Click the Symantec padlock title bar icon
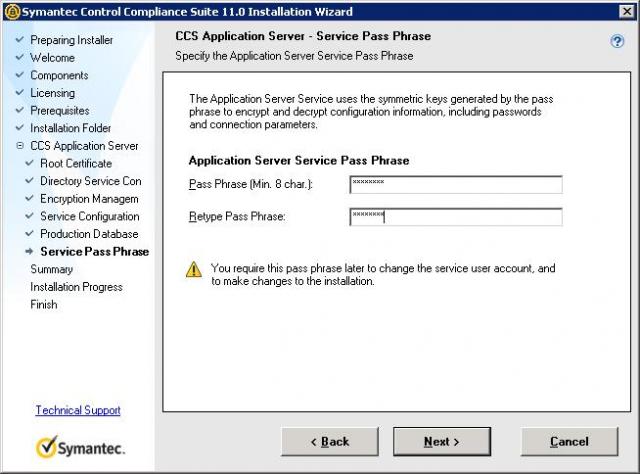This screenshot has height=474, width=640. 13,11
